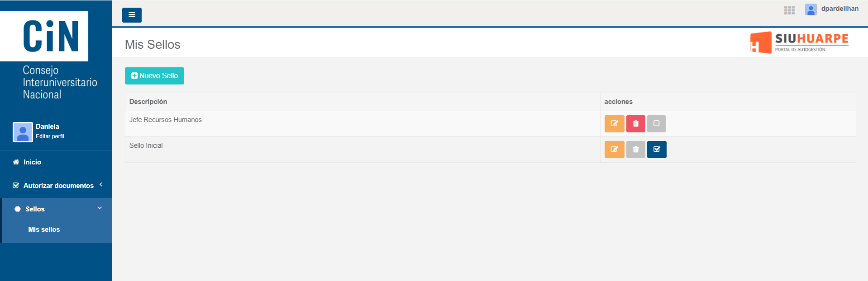
Task: Mark Jefe Recursos Humanos as default stamp
Action: (656, 123)
